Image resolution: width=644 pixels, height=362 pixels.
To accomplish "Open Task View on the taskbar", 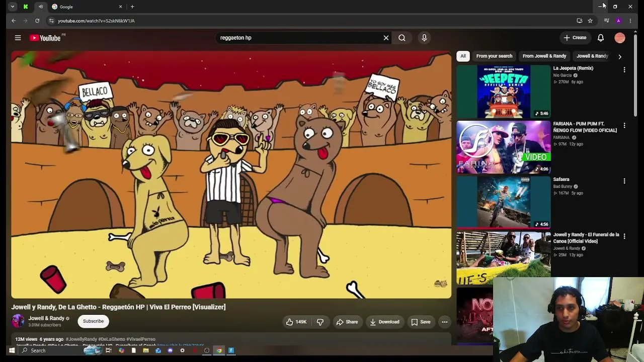I will pyautogui.click(x=108, y=350).
